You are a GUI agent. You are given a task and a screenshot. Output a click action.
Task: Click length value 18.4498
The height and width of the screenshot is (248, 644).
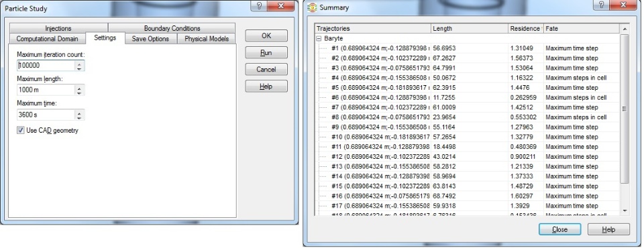pos(444,147)
